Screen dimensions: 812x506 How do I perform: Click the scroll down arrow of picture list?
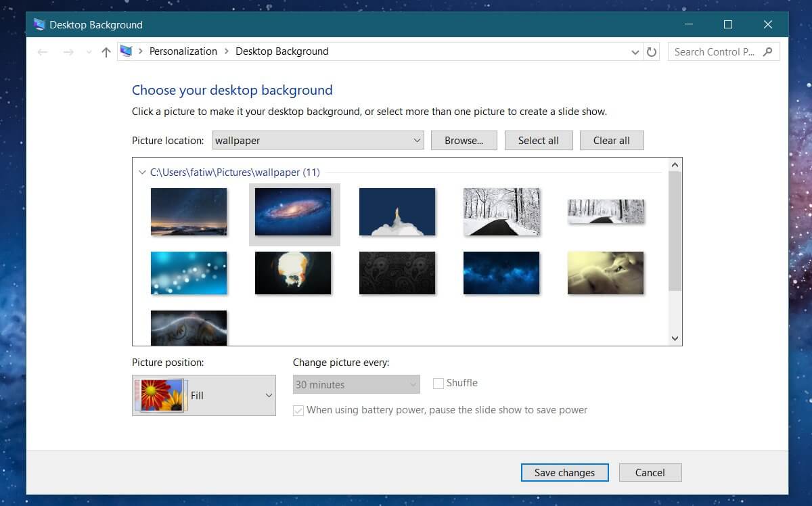[x=675, y=338]
